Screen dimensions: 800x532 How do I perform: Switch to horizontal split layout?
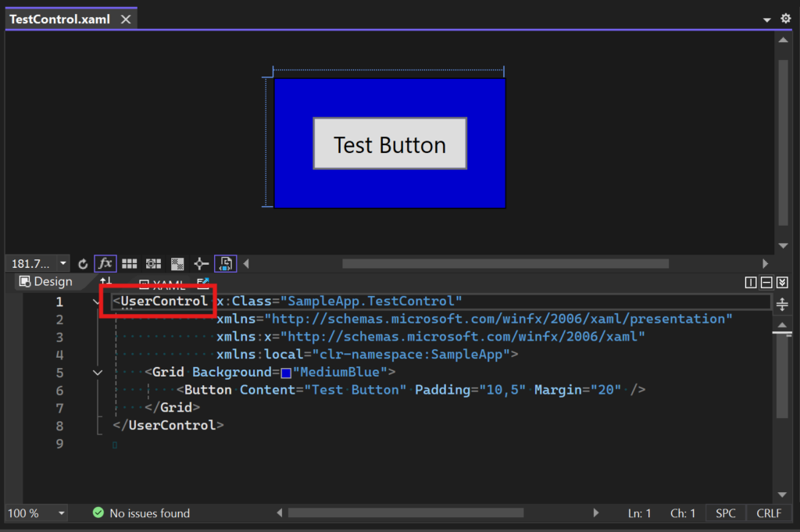pyautogui.click(x=766, y=282)
